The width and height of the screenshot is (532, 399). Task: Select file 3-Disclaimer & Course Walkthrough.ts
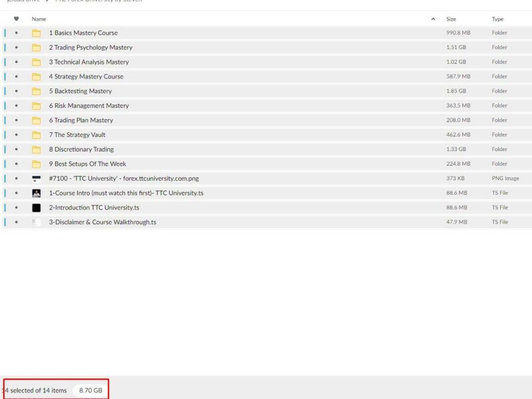(x=102, y=222)
